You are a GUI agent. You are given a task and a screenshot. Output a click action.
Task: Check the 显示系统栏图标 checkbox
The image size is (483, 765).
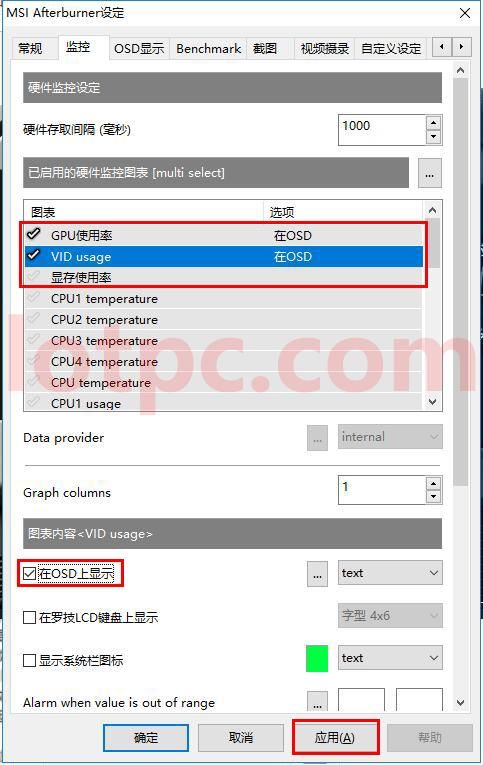(x=30, y=661)
